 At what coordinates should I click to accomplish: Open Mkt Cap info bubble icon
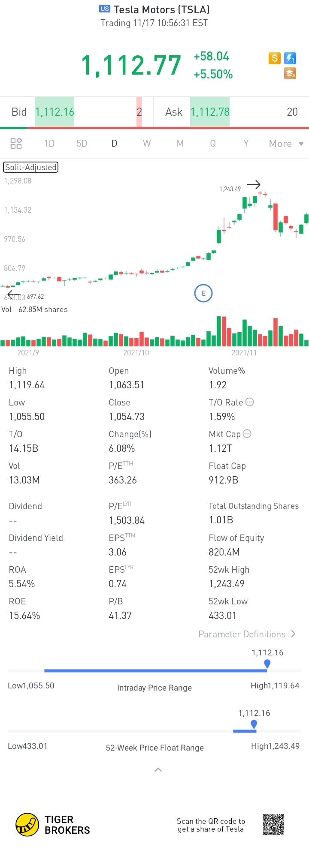pos(247,434)
